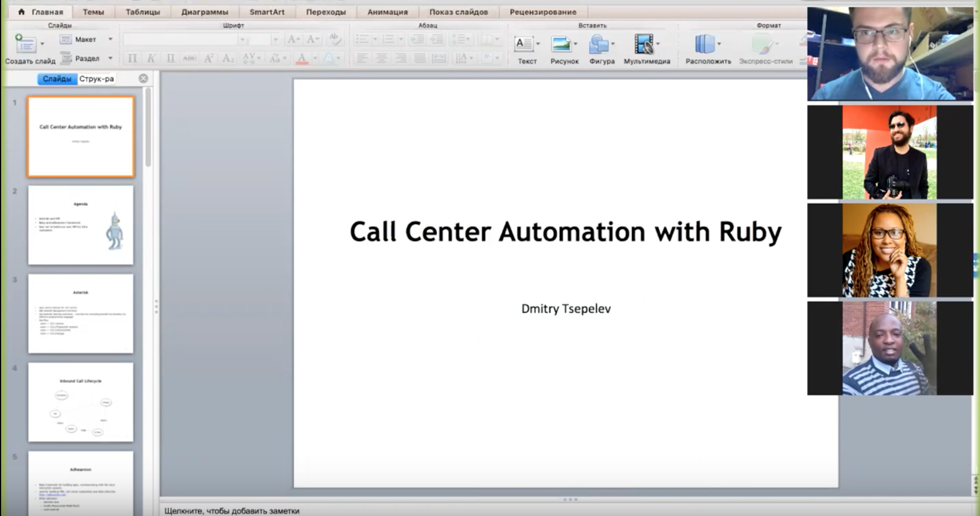Select slide 4 Inbound Call Lifecycle thumbnail
Image resolution: width=980 pixels, height=516 pixels.
[81, 402]
